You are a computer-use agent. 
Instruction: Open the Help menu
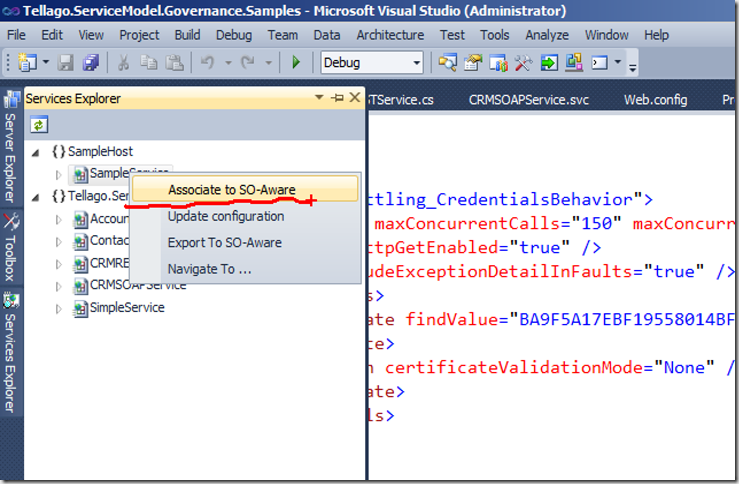click(657, 35)
